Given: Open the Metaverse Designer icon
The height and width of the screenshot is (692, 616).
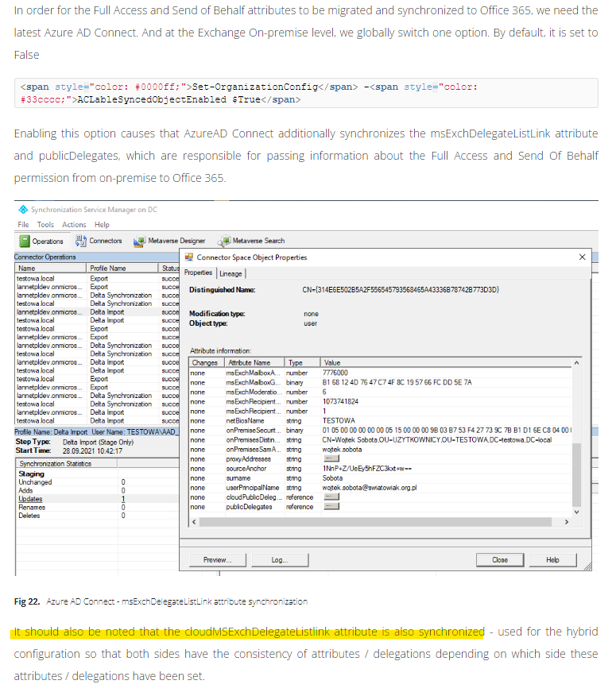Looking at the screenshot, I should pos(140,242).
